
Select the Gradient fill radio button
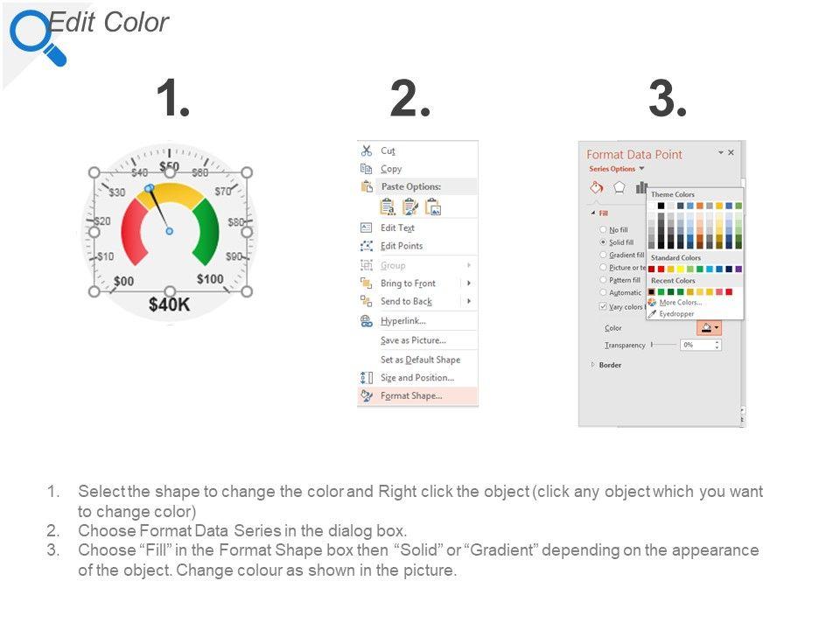coord(603,255)
